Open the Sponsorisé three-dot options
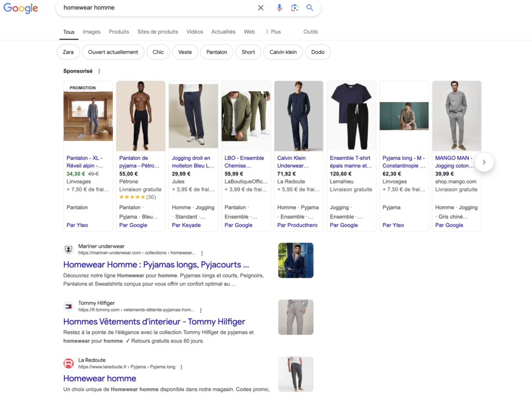The height and width of the screenshot is (394, 532). pyautogui.click(x=99, y=71)
